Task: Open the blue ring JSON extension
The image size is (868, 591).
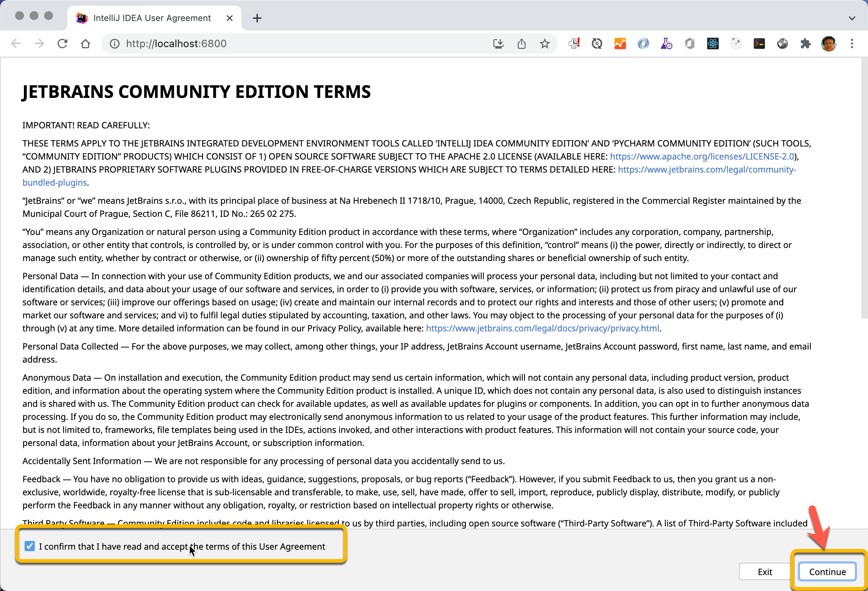Action: click(643, 44)
